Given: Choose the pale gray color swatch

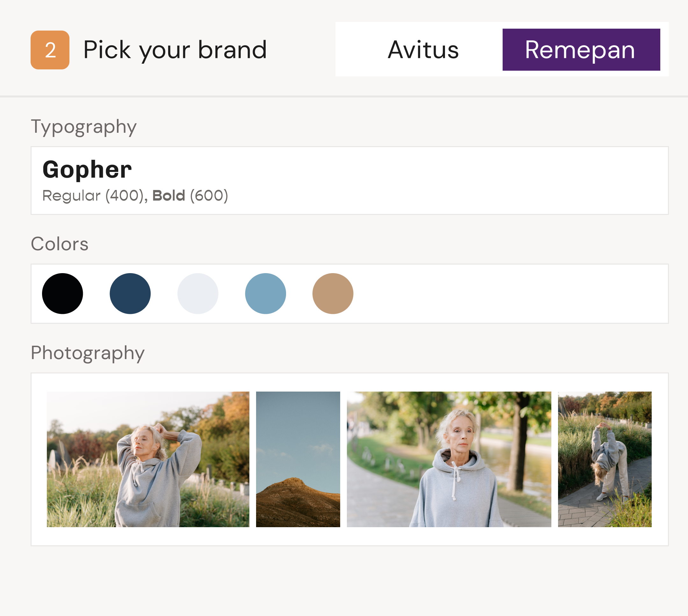Looking at the screenshot, I should (x=198, y=294).
